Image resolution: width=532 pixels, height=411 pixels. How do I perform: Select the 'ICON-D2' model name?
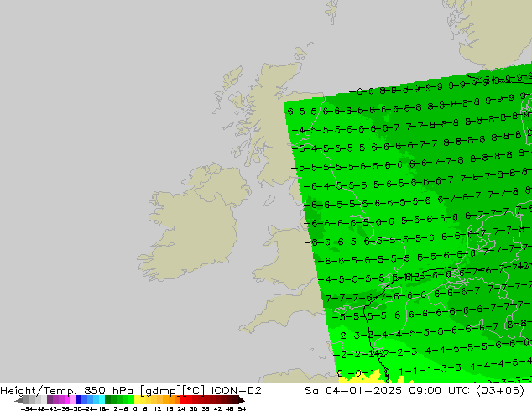click(x=236, y=391)
